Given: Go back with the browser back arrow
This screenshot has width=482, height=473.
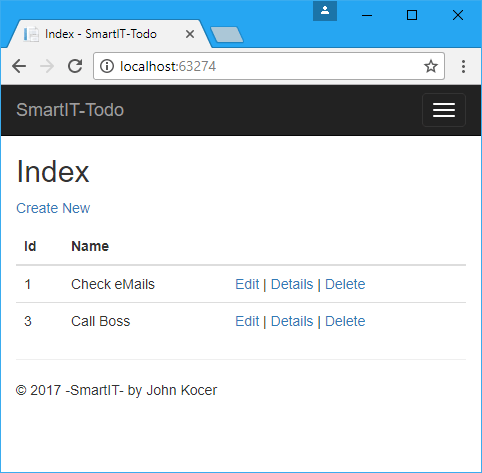Looking at the screenshot, I should pos(19,66).
